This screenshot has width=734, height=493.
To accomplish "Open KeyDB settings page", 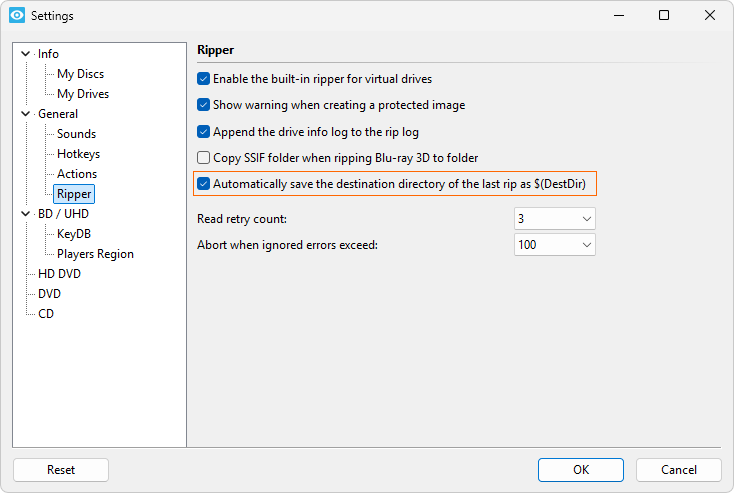I will 74,234.
